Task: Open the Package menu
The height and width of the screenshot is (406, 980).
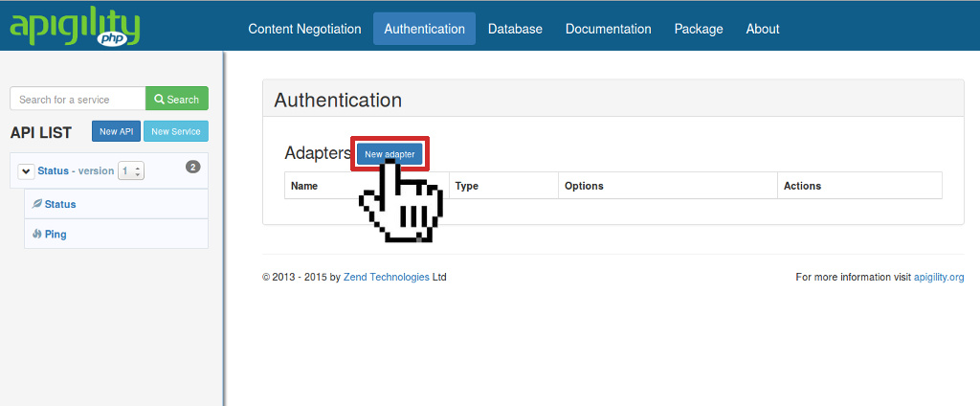Action: (x=699, y=29)
